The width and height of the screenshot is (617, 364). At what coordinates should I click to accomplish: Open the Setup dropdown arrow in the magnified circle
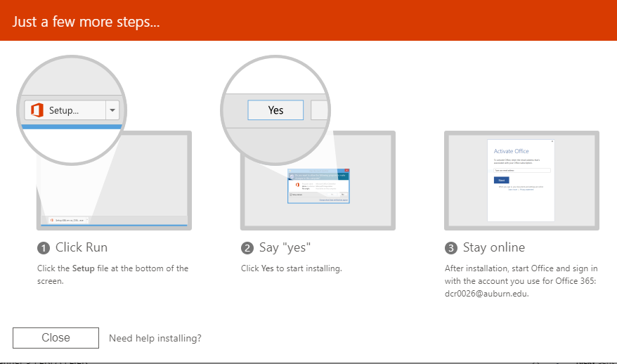click(112, 110)
